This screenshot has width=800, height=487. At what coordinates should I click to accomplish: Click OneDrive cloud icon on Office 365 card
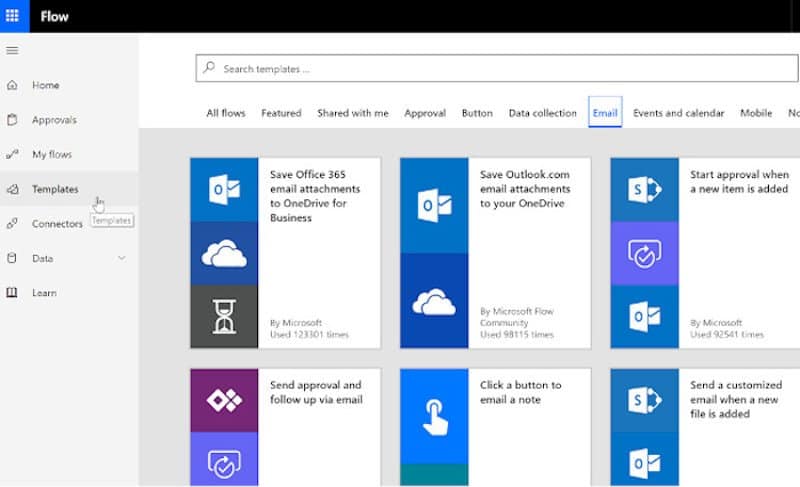[x=224, y=253]
